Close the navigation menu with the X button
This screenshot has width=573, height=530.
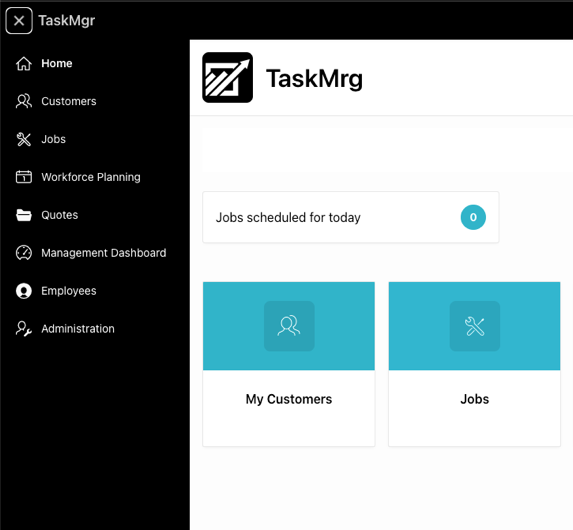point(19,21)
